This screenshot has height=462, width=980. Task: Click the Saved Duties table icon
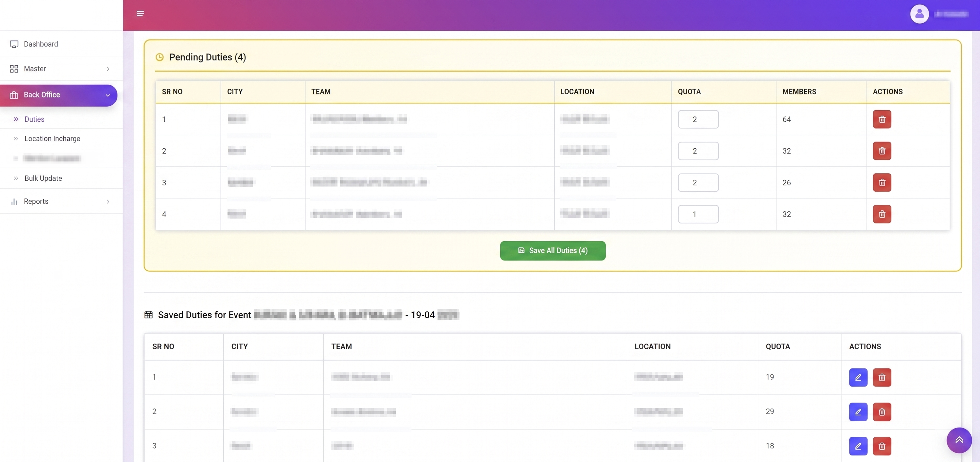coord(148,315)
